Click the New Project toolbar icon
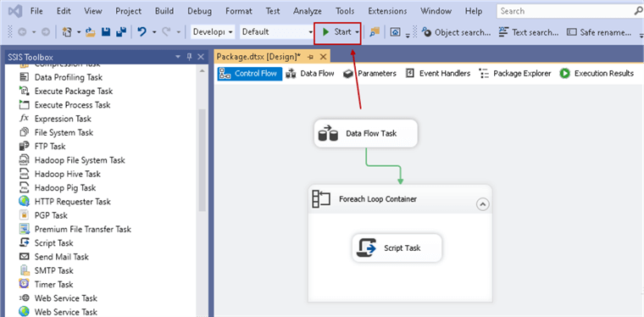The width and height of the screenshot is (644, 317). [x=67, y=32]
